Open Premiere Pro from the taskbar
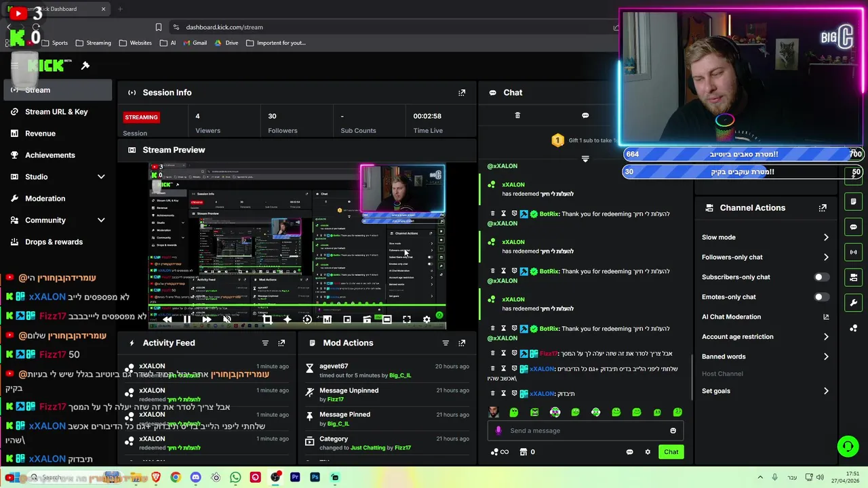 point(295,477)
